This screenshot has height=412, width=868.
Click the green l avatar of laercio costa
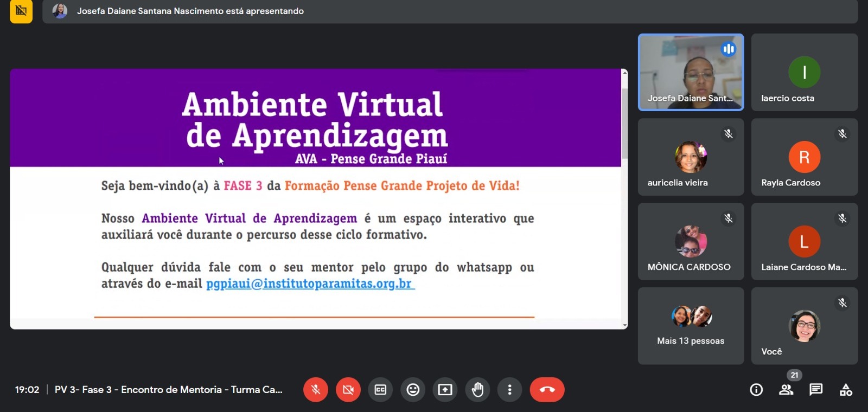[x=805, y=72]
